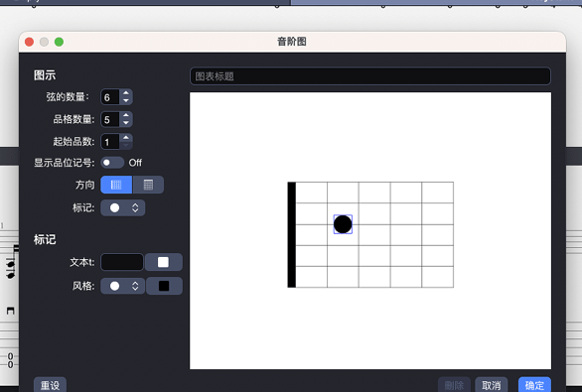Decrease the 弦的数量 string count
582x392 pixels.
click(126, 101)
